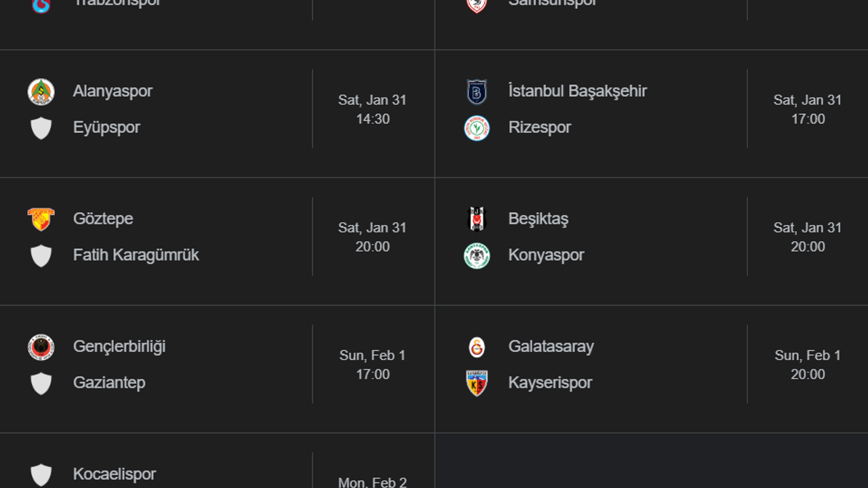Select the Beşiktaş vs Konyaspor match time
Screen dimensions: 868x488
[x=808, y=247]
